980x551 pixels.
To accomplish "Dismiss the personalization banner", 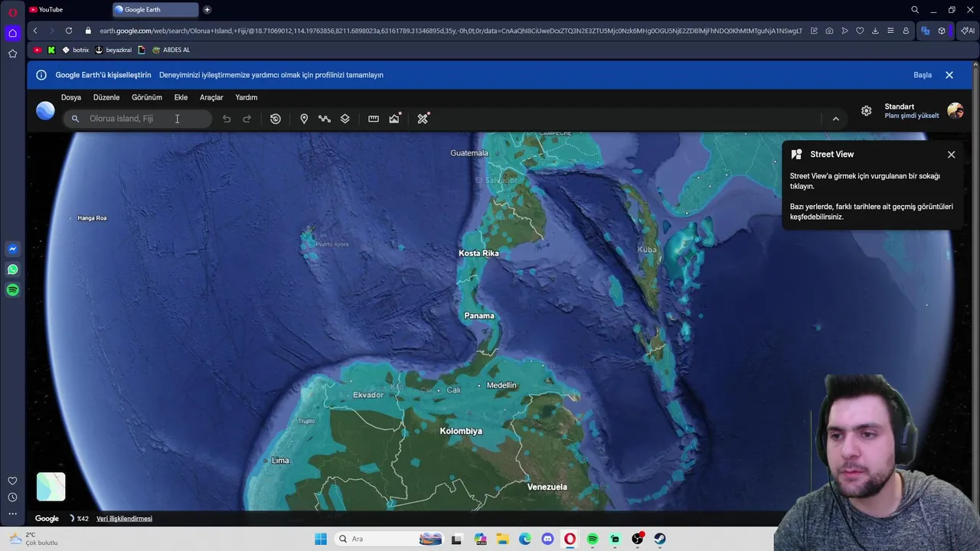I will point(949,75).
